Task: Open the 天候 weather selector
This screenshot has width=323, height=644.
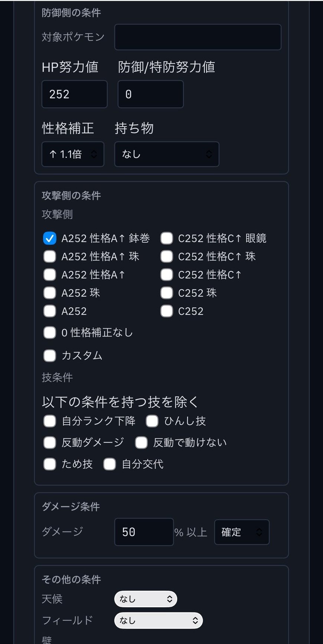Action: point(145,599)
